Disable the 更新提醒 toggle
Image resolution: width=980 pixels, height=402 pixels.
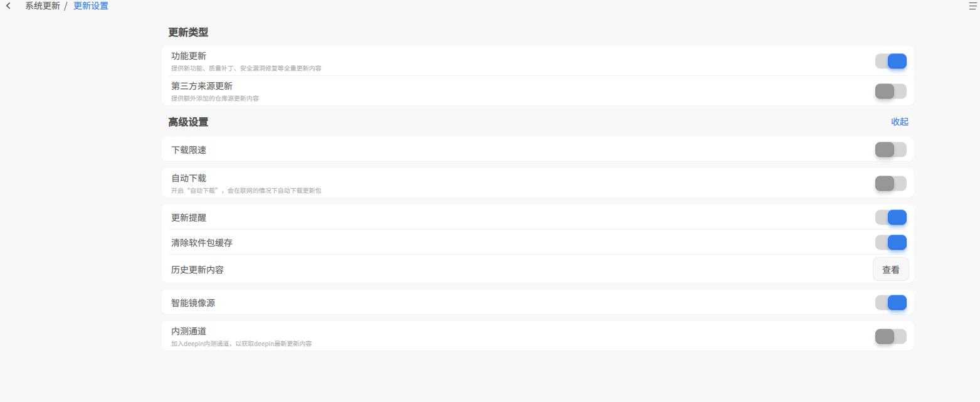(x=890, y=217)
